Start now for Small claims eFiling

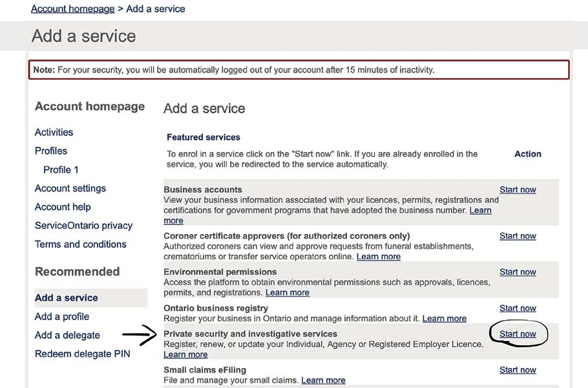click(x=518, y=370)
